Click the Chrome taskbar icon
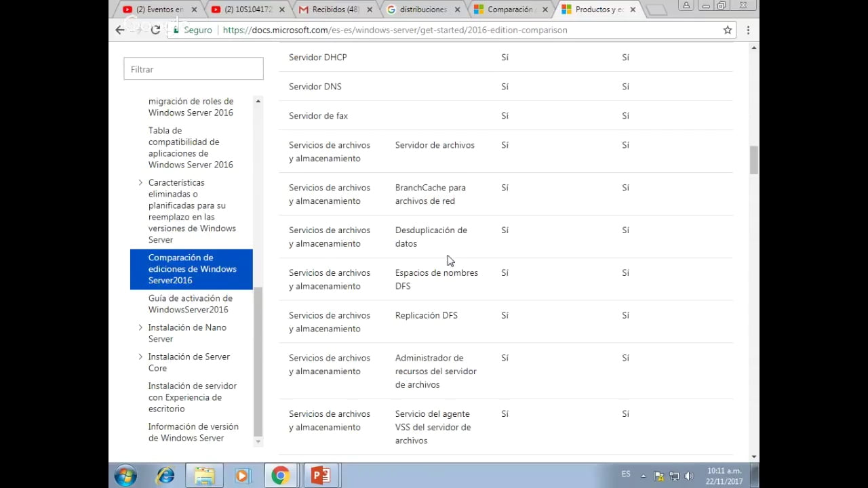Viewport: 868px width, 488px height. pos(281,476)
